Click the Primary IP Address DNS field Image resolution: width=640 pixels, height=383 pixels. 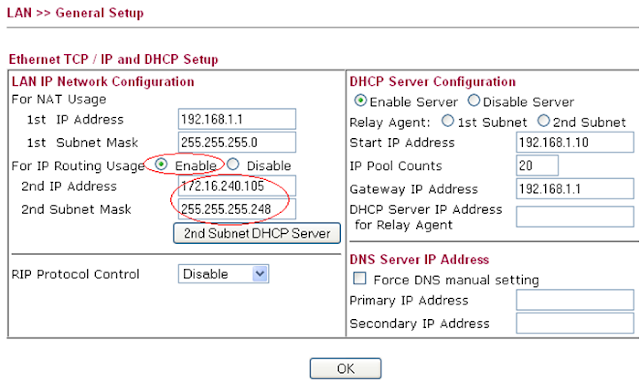[x=575, y=300]
